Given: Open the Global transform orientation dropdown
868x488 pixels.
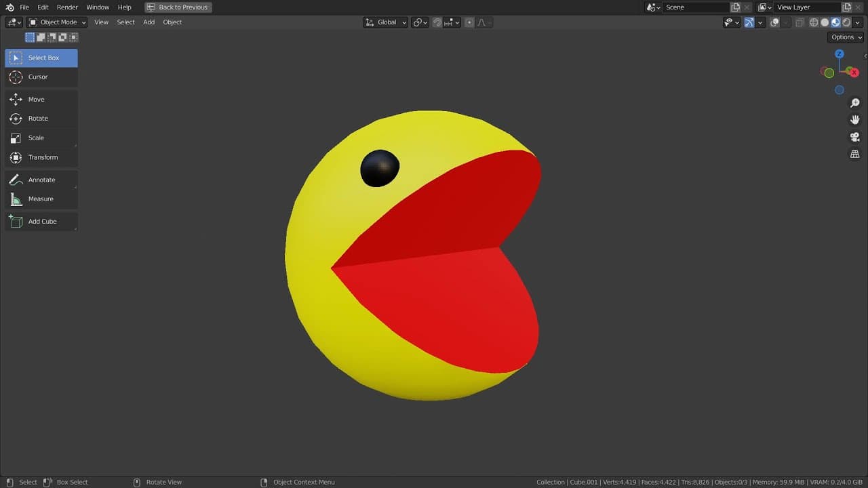Looking at the screenshot, I should [386, 22].
